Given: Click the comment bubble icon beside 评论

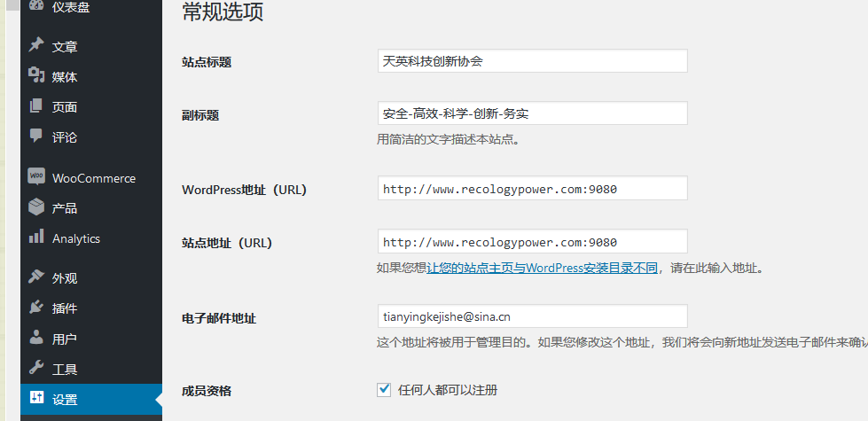Looking at the screenshot, I should pyautogui.click(x=36, y=136).
